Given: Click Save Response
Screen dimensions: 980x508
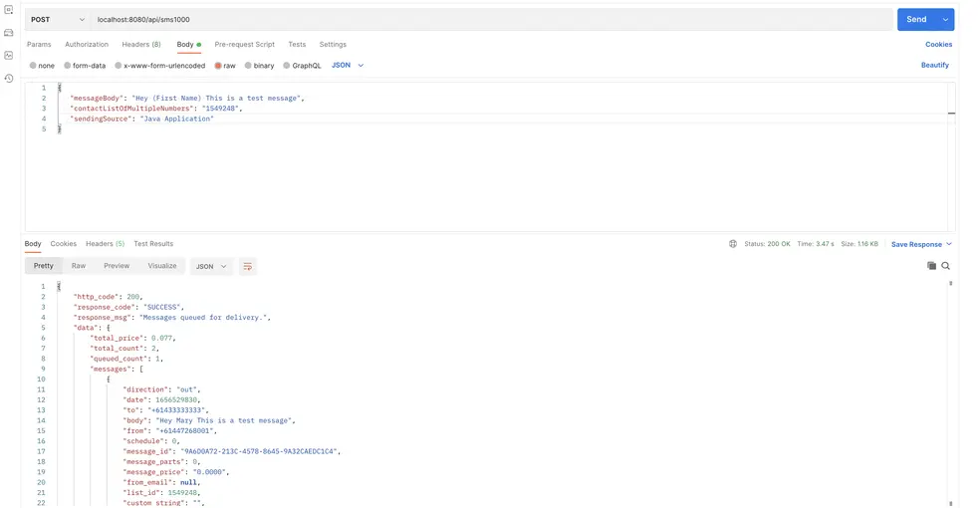Looking at the screenshot, I should [916, 244].
